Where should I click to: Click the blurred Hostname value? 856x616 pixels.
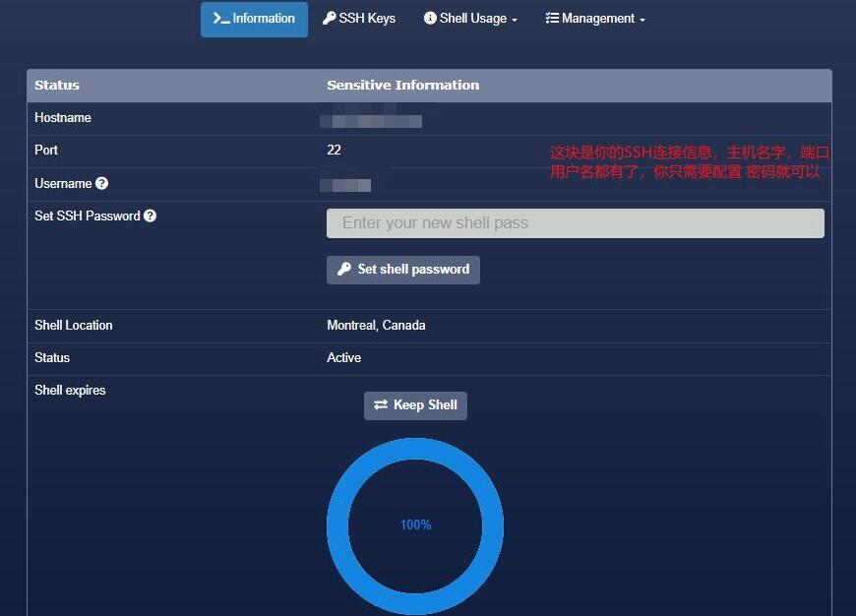pos(374,122)
